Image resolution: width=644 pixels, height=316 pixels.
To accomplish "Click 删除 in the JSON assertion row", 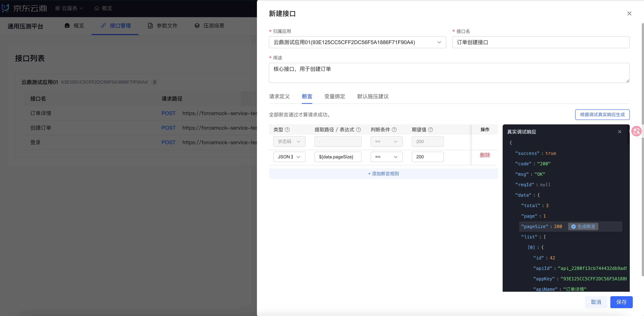I will (485, 155).
